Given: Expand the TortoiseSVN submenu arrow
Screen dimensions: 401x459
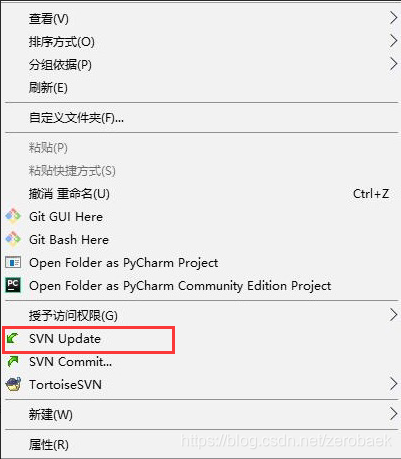Looking at the screenshot, I should [x=393, y=384].
